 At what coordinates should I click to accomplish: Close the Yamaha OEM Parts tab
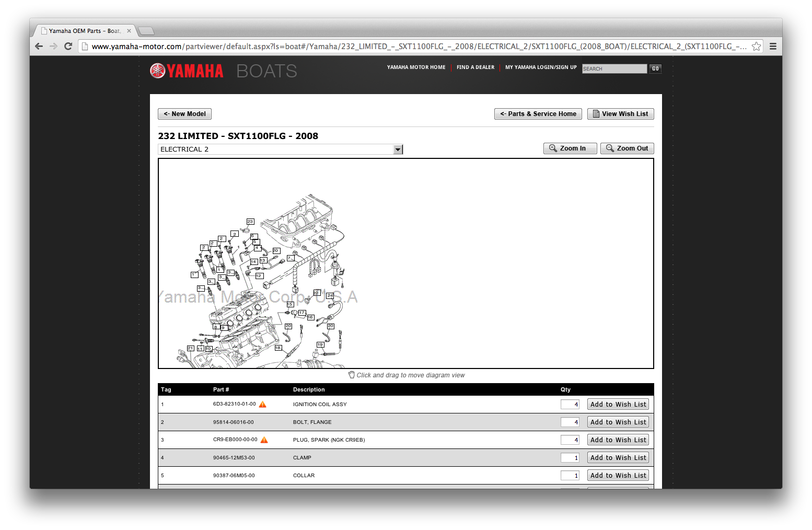(x=129, y=31)
